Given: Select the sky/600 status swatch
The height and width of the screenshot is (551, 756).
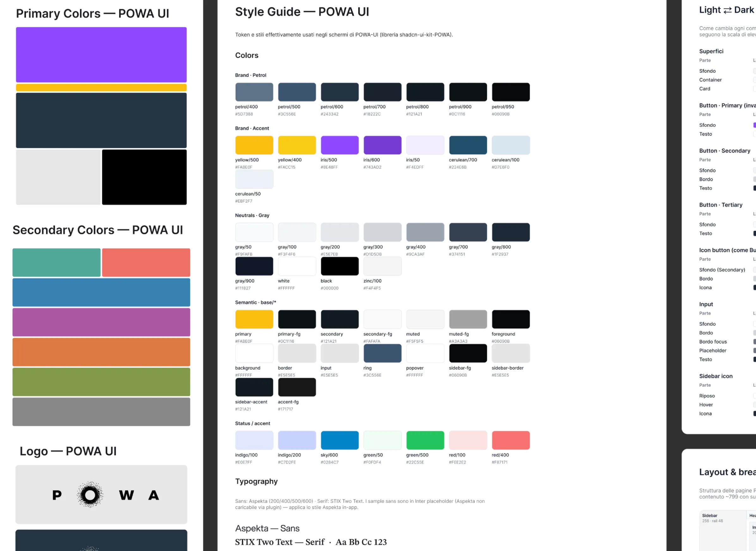Looking at the screenshot, I should (340, 440).
